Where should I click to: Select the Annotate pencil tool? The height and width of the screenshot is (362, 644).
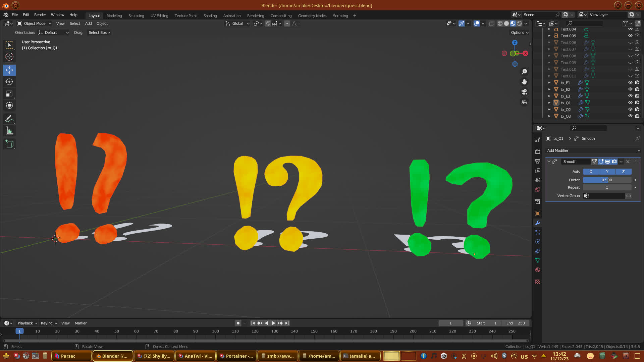pyautogui.click(x=9, y=119)
